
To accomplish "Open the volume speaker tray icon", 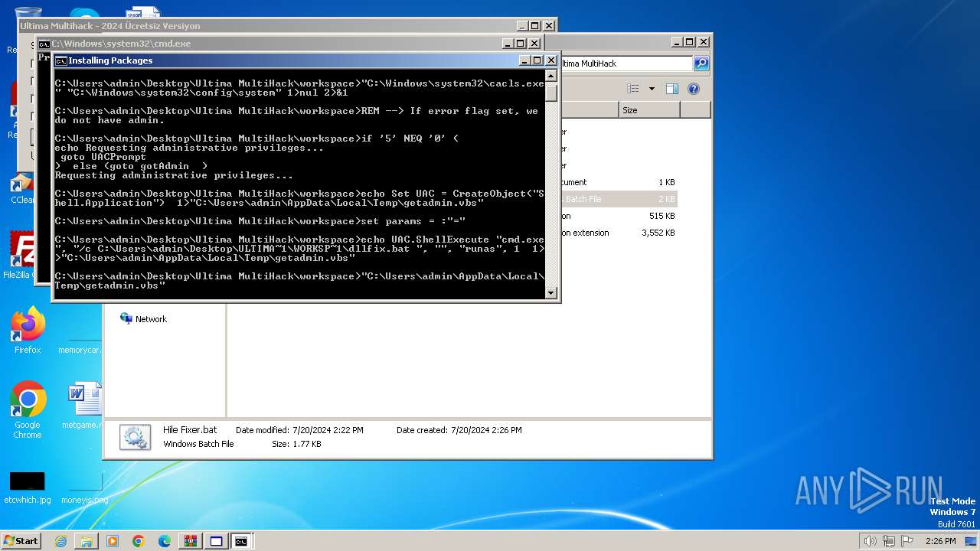I will tap(871, 541).
